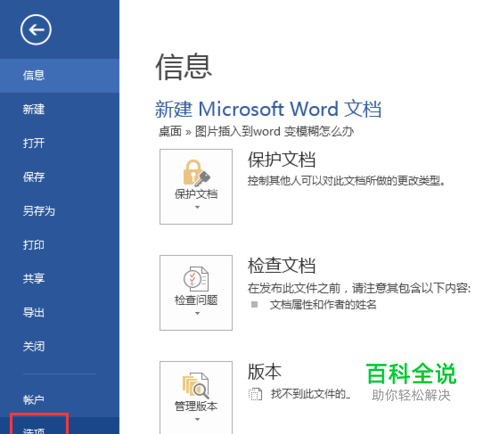Click the 图片插入到word 变模糊怎么办 folder path

[x=274, y=132]
